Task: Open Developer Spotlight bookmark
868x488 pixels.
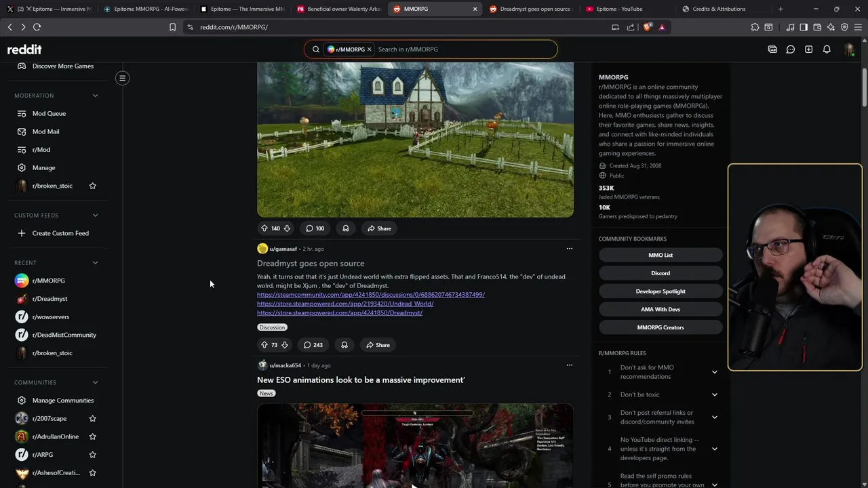Action: [660, 291]
